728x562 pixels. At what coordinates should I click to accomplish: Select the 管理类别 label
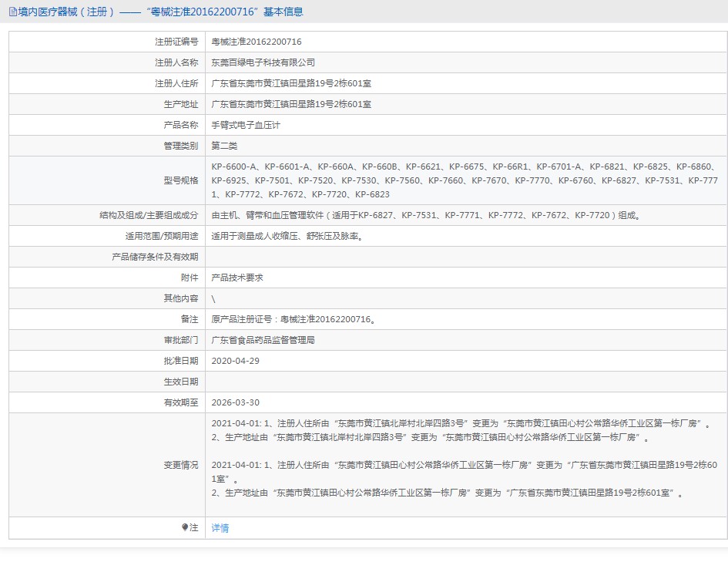point(181,146)
